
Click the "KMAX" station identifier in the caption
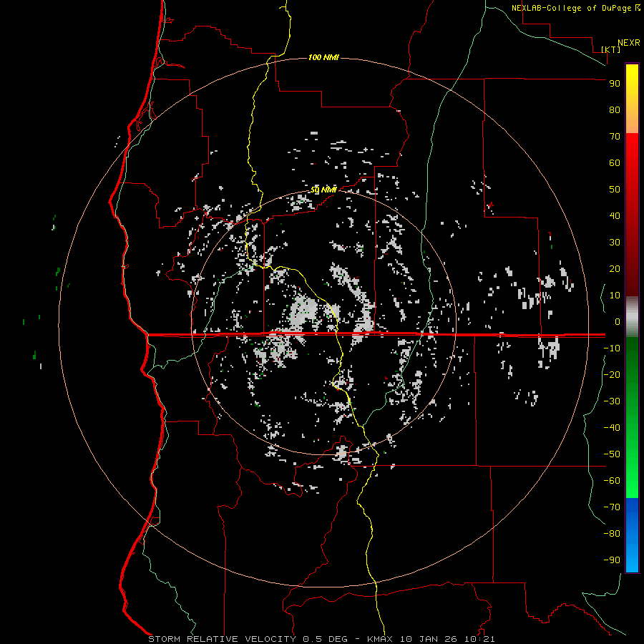point(380,639)
